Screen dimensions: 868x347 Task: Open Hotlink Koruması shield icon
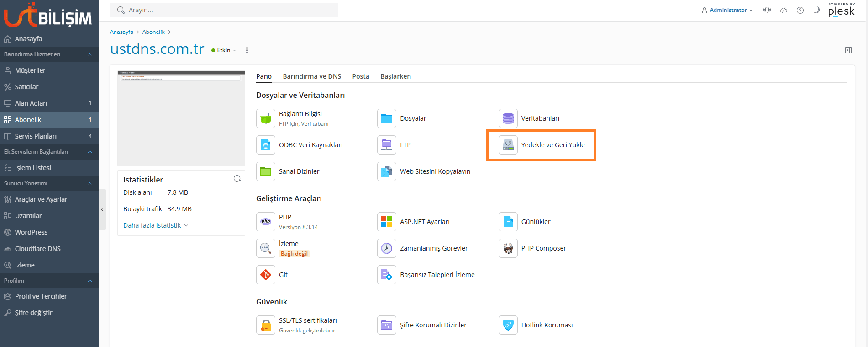(508, 325)
